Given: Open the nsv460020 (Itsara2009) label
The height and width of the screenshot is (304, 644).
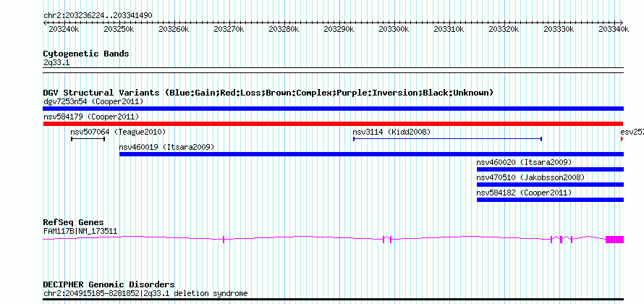Looking at the screenshot, I should point(524,162).
